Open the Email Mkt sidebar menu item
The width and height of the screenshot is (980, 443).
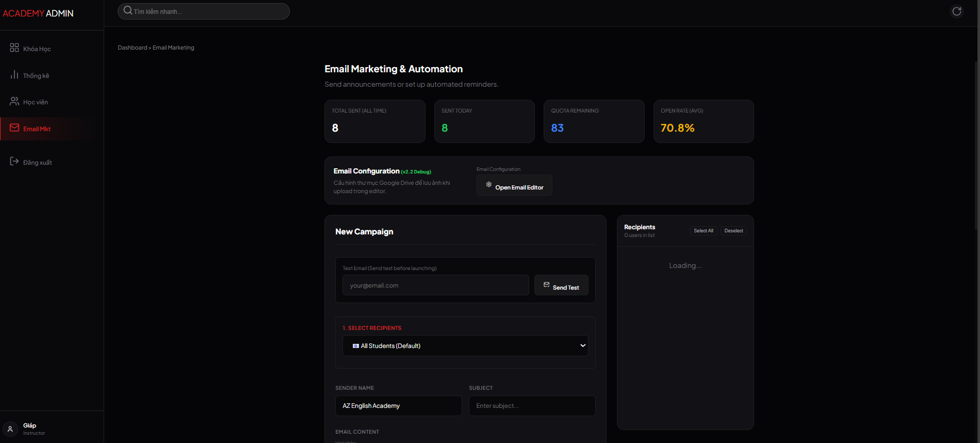tap(37, 129)
